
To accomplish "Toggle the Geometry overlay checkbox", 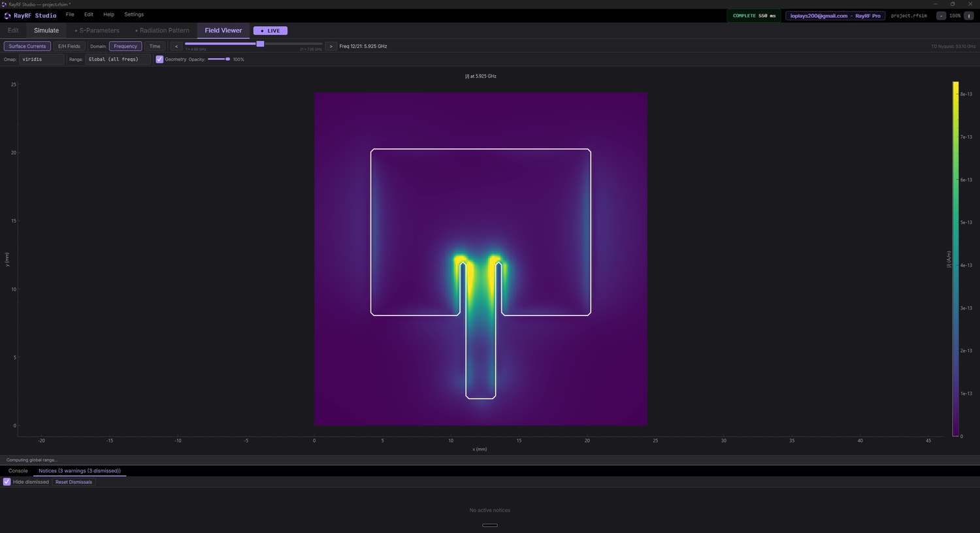I will 159,59.
